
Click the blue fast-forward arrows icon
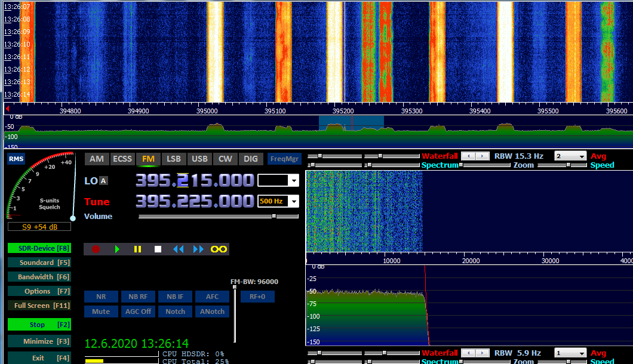(198, 249)
